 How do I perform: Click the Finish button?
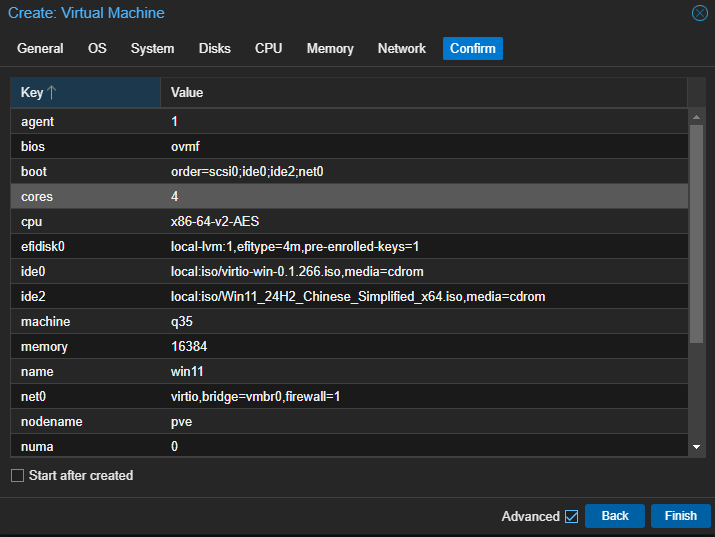(x=680, y=516)
